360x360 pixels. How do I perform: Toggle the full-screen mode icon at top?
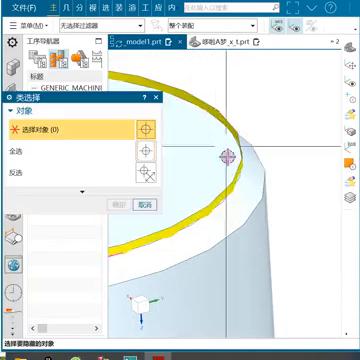coord(293,7)
